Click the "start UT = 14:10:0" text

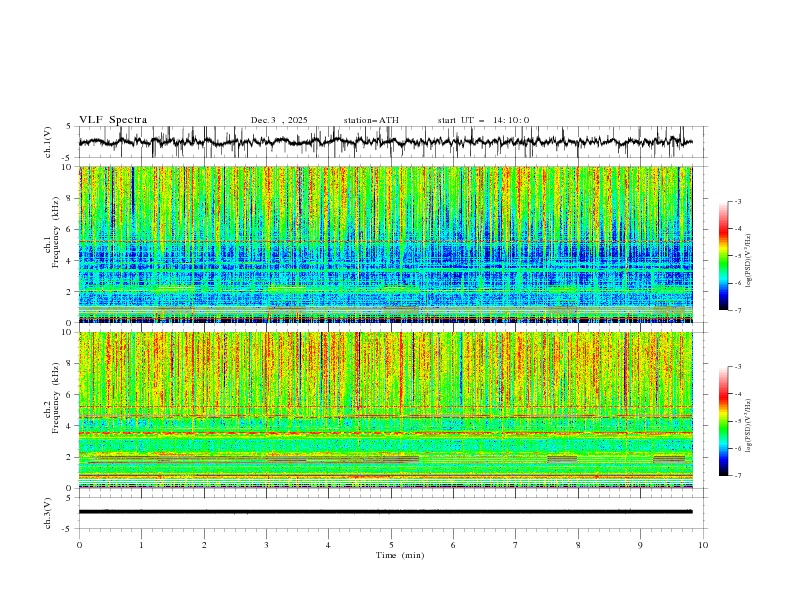point(483,120)
